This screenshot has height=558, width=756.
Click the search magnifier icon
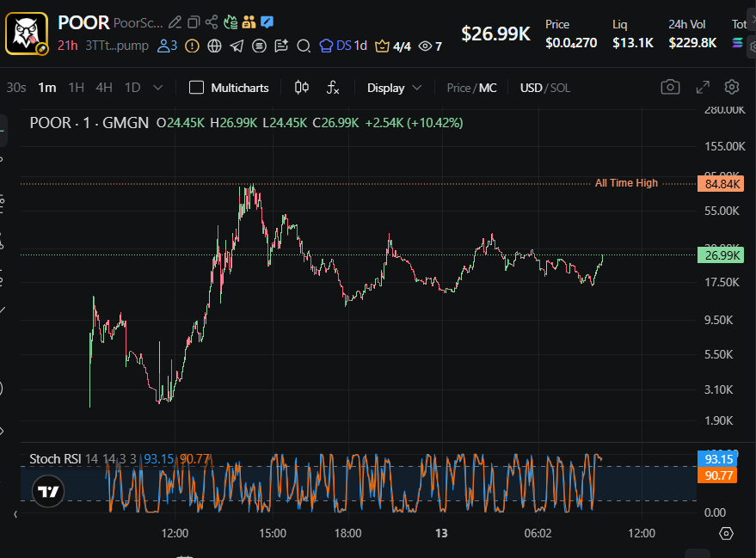coord(302,46)
